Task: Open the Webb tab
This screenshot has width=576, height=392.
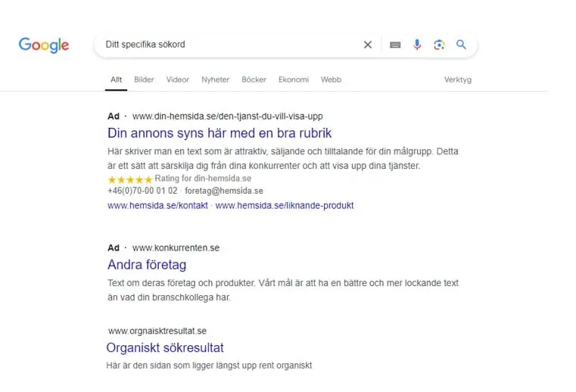Action: point(331,79)
